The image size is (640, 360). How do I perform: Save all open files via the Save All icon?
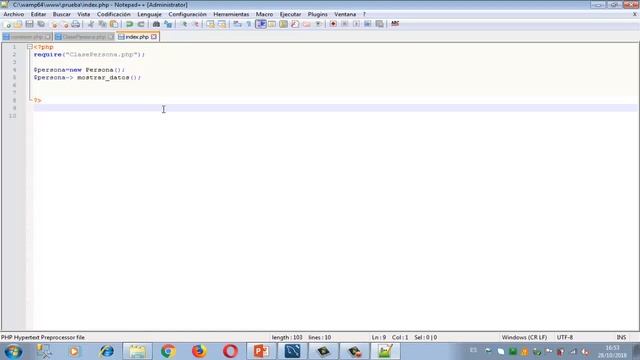41,24
